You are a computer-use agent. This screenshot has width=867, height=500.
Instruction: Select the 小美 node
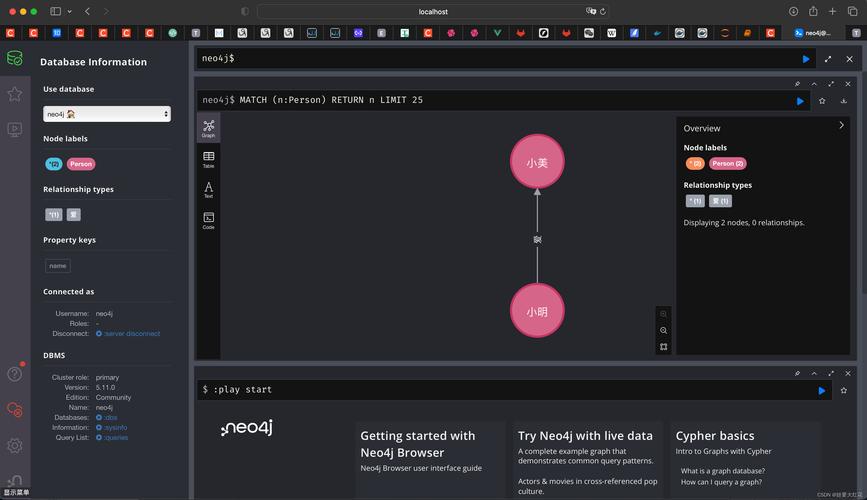coord(537,162)
